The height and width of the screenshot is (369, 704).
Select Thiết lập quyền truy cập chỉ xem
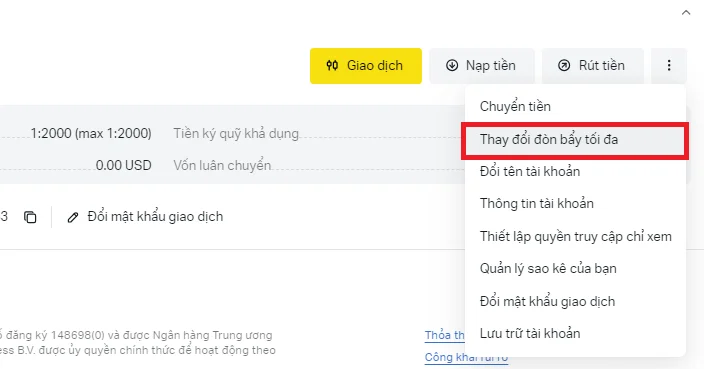(575, 236)
